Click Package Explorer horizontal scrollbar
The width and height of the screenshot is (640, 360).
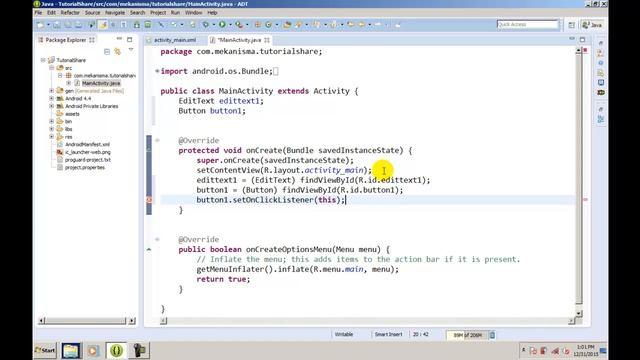[x=86, y=321]
